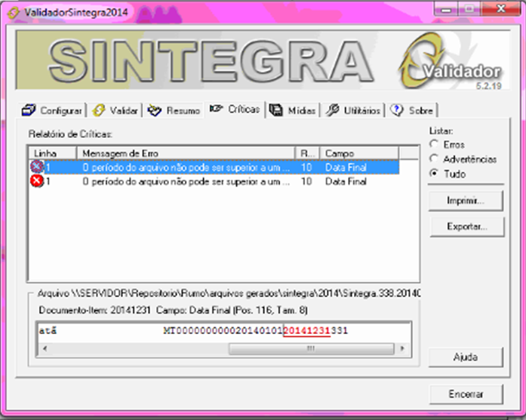Click the Configurar tab icon
The image size is (526, 420).
29,110
